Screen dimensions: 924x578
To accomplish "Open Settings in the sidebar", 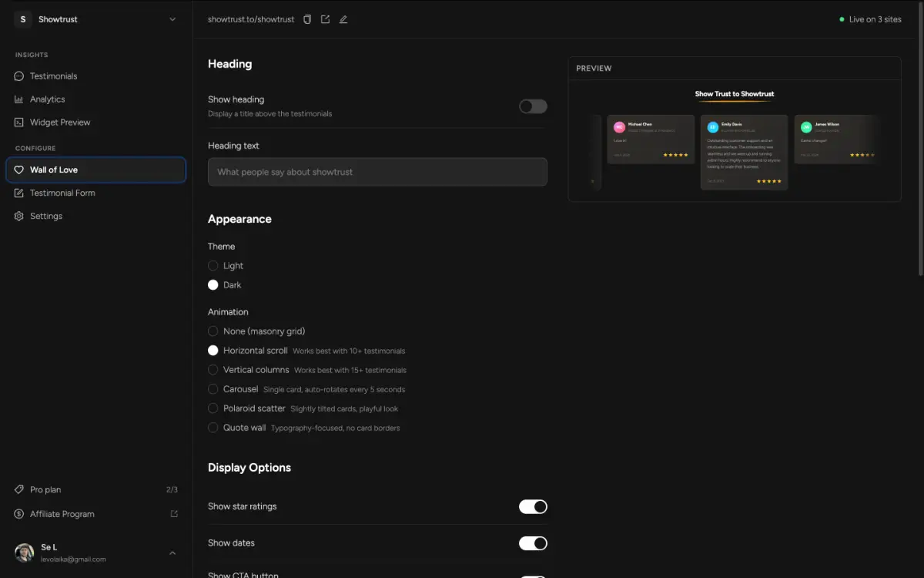I will 96,217.
